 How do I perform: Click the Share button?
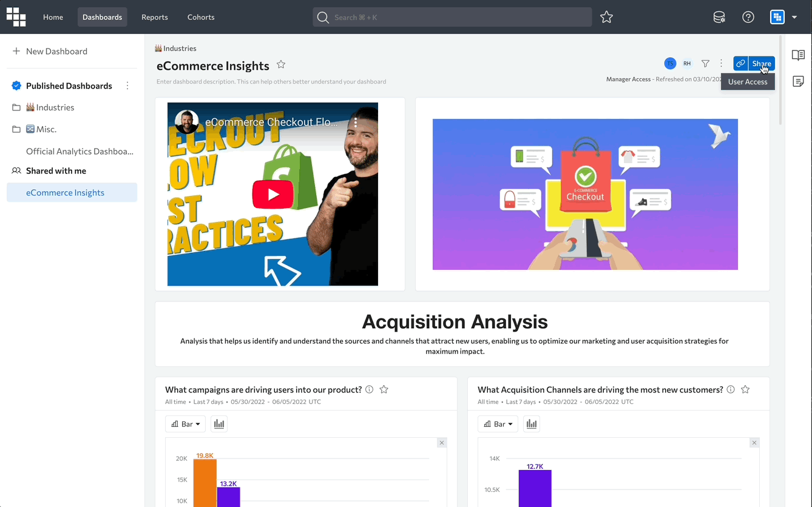coord(762,63)
